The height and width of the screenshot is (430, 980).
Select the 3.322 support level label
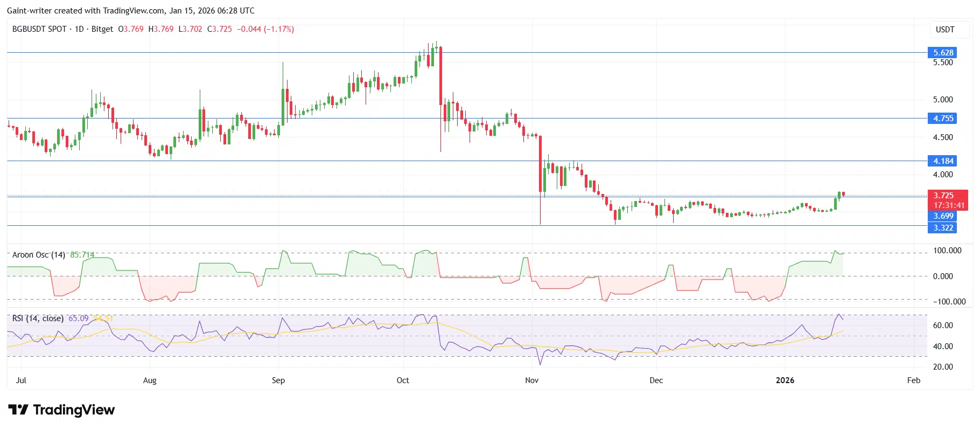pyautogui.click(x=943, y=227)
